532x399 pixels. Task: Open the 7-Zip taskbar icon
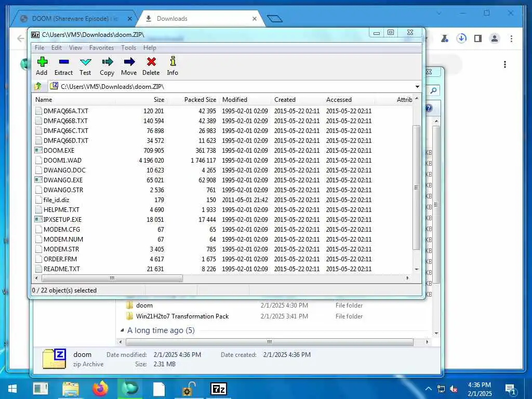219,389
